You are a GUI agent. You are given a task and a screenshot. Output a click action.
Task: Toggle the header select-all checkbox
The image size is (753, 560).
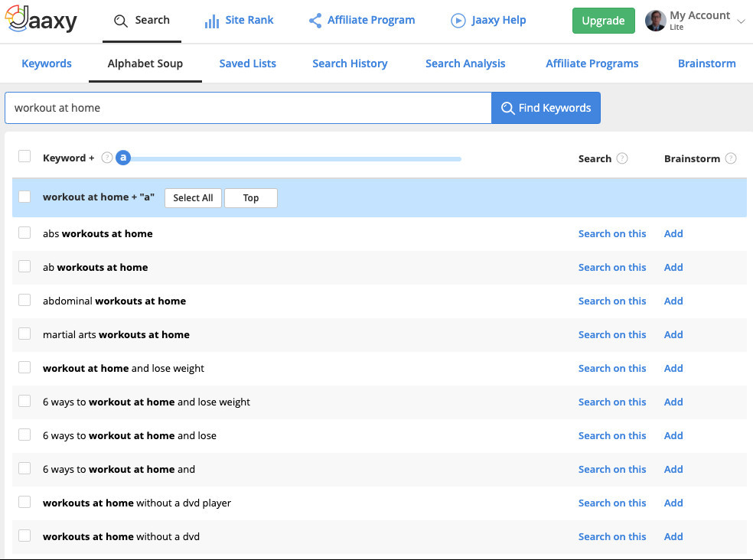point(24,156)
